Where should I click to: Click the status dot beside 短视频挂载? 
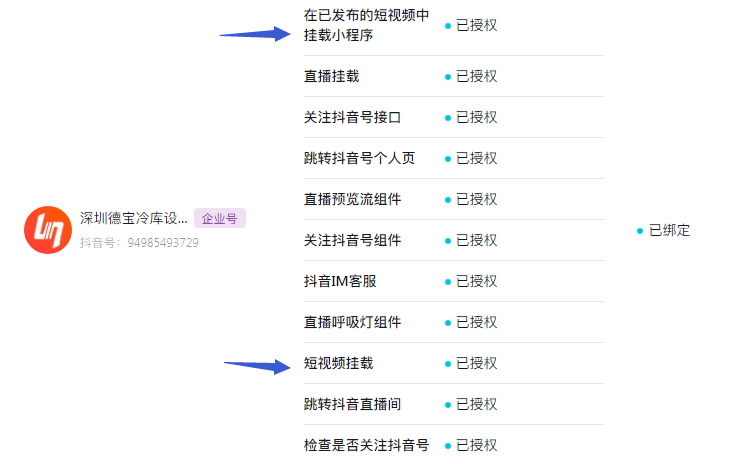pyautogui.click(x=448, y=364)
